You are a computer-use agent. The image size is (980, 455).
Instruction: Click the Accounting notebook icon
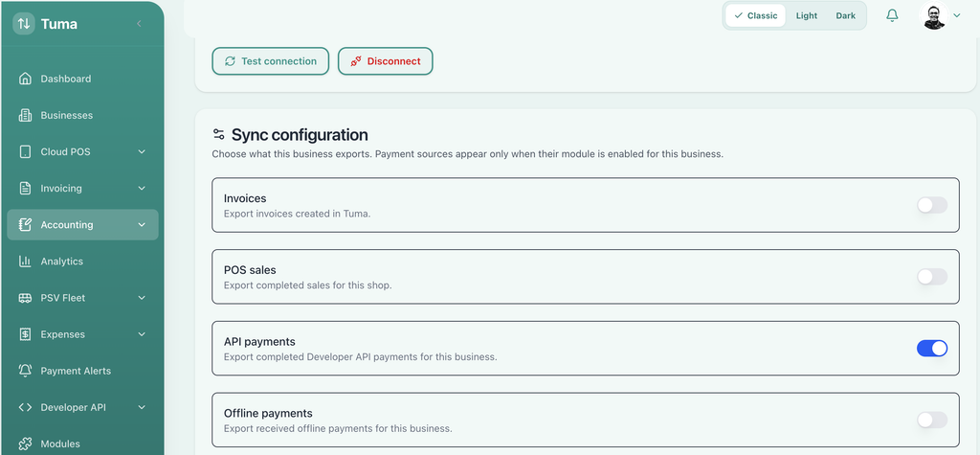point(25,225)
